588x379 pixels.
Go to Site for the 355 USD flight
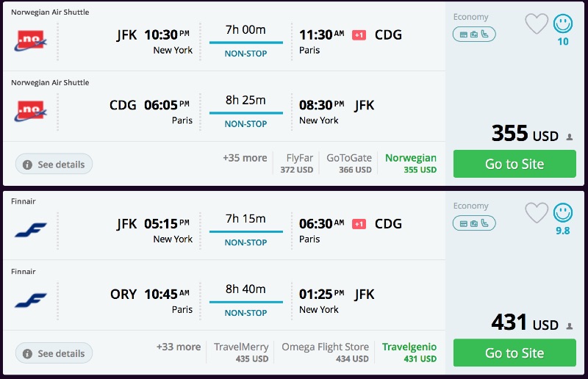[514, 164]
